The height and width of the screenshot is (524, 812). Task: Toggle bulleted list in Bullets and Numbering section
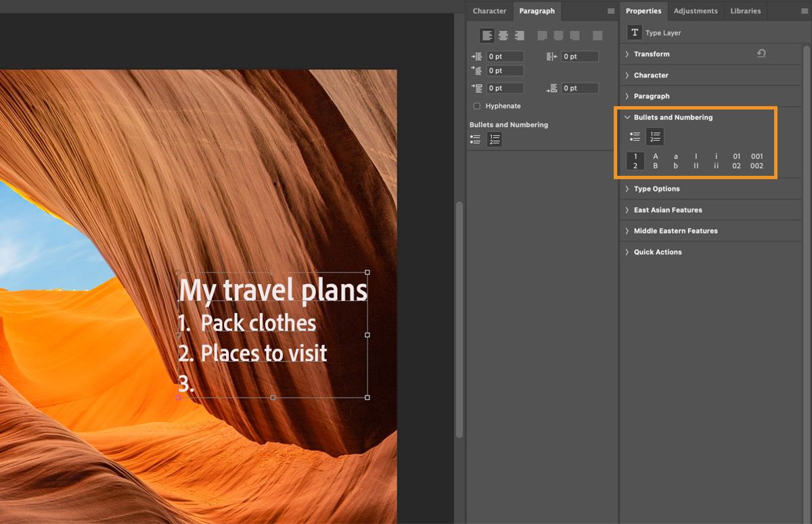point(635,136)
